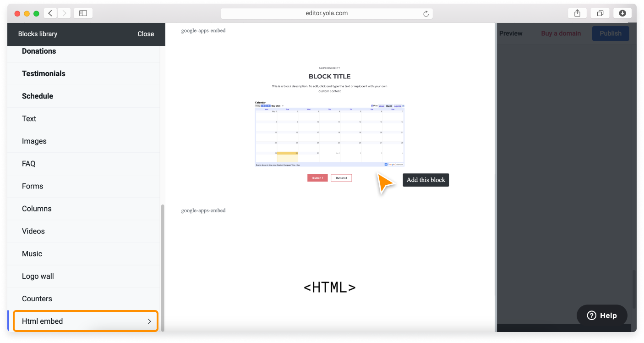Open the Safari downloads icon
Viewport: 644px width, 343px height.
tap(622, 13)
